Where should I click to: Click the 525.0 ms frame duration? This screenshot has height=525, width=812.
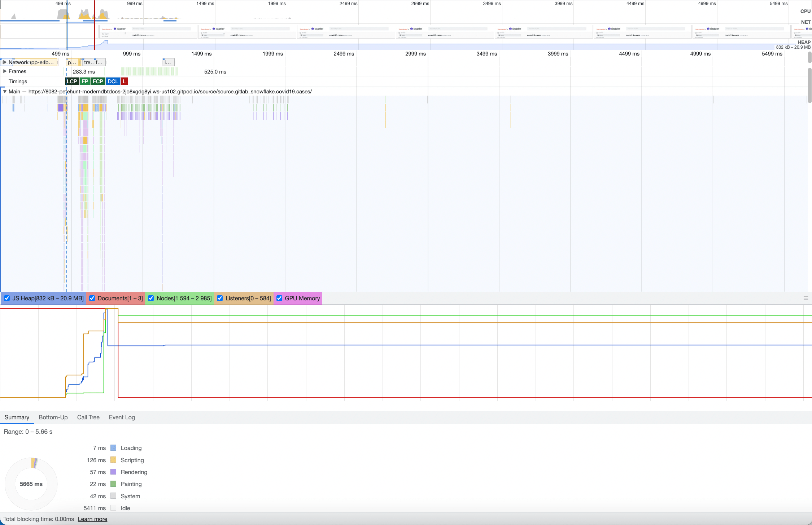215,72
